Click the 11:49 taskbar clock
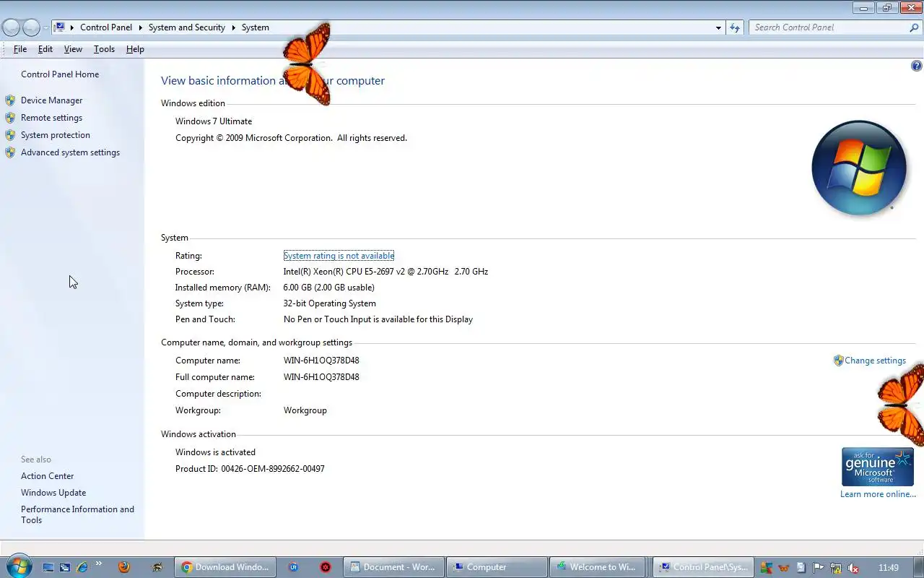The height and width of the screenshot is (578, 924). (x=889, y=568)
